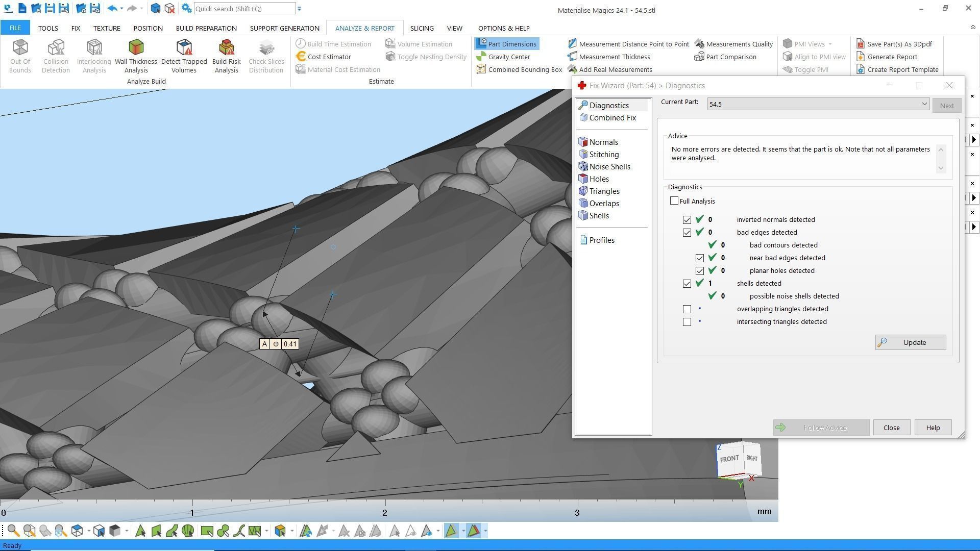The image size is (980, 551).
Task: Click the Help button in Fix Wizard
Action: click(x=933, y=428)
